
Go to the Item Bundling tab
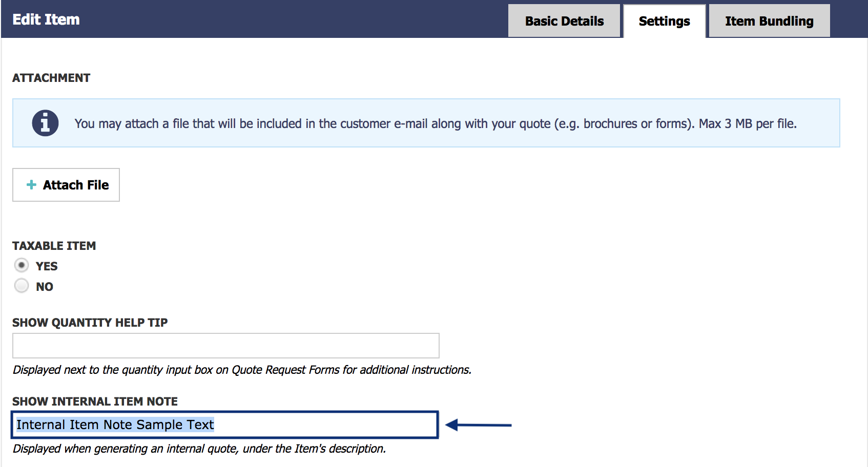coord(769,21)
